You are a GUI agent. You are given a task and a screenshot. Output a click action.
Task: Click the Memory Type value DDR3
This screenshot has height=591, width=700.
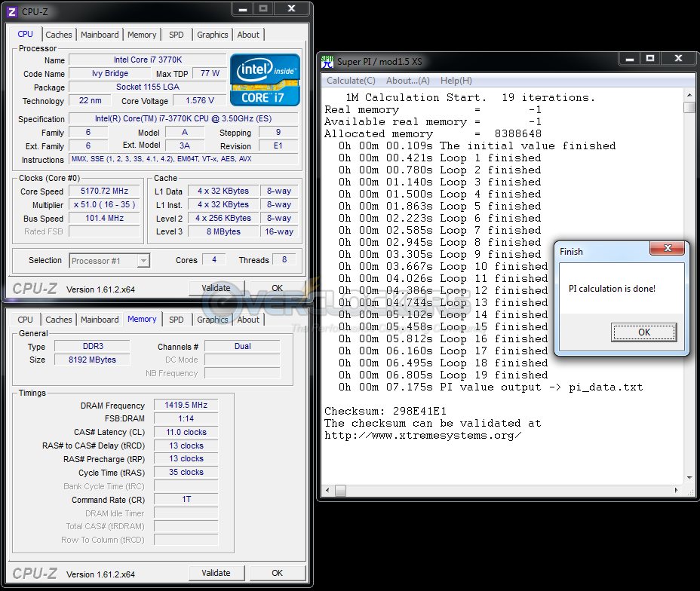(92, 346)
